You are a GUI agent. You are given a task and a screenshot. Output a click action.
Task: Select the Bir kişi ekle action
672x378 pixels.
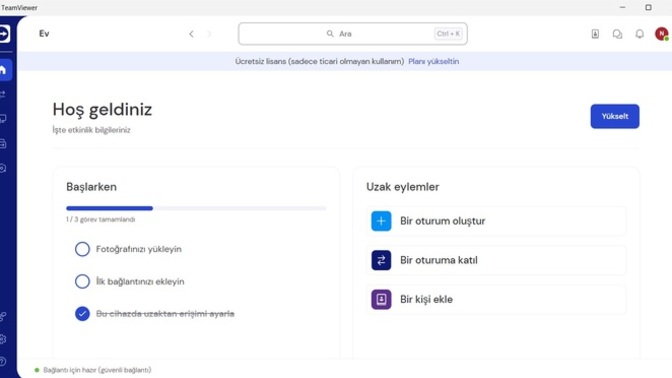coord(496,299)
